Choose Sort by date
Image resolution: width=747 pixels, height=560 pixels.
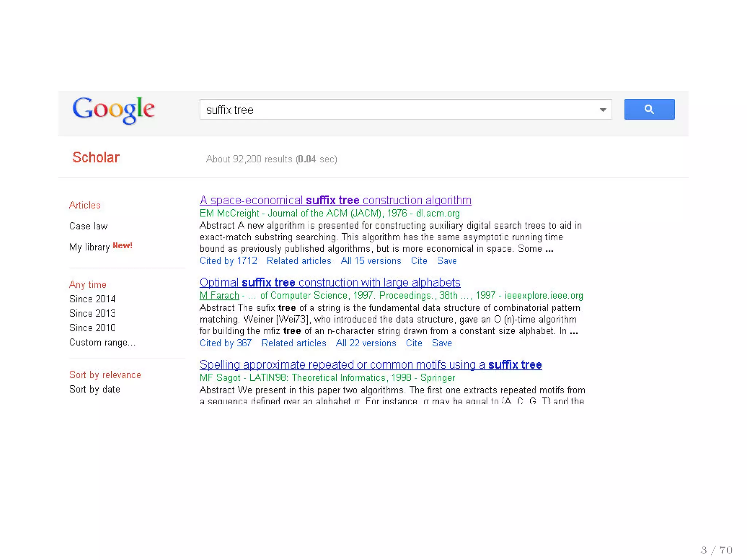[x=94, y=389]
